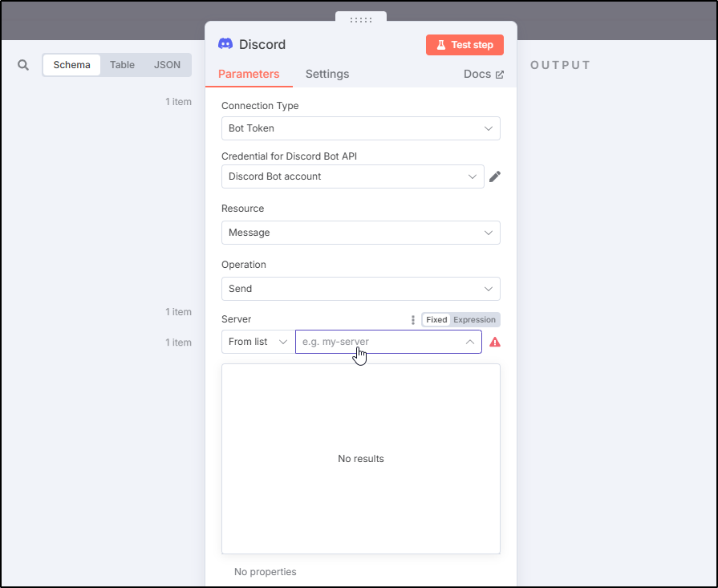The width and height of the screenshot is (718, 588).
Task: Switch to the Settings tab
Action: click(327, 74)
